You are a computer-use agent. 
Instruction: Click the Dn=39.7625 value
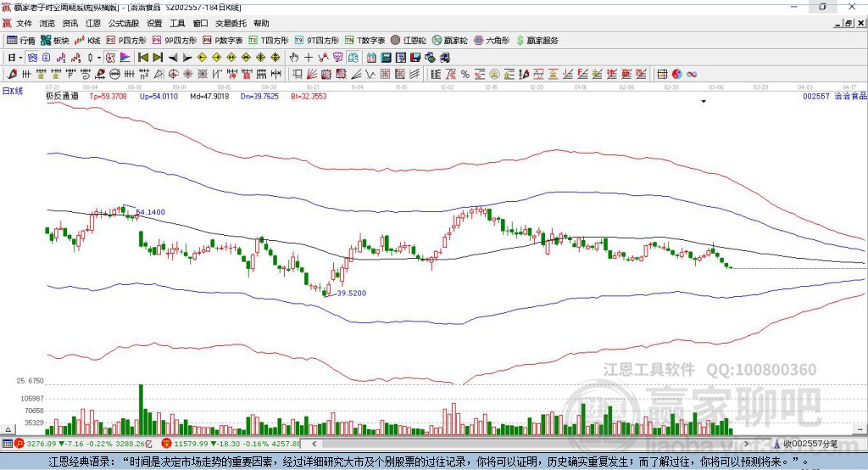pyautogui.click(x=259, y=97)
